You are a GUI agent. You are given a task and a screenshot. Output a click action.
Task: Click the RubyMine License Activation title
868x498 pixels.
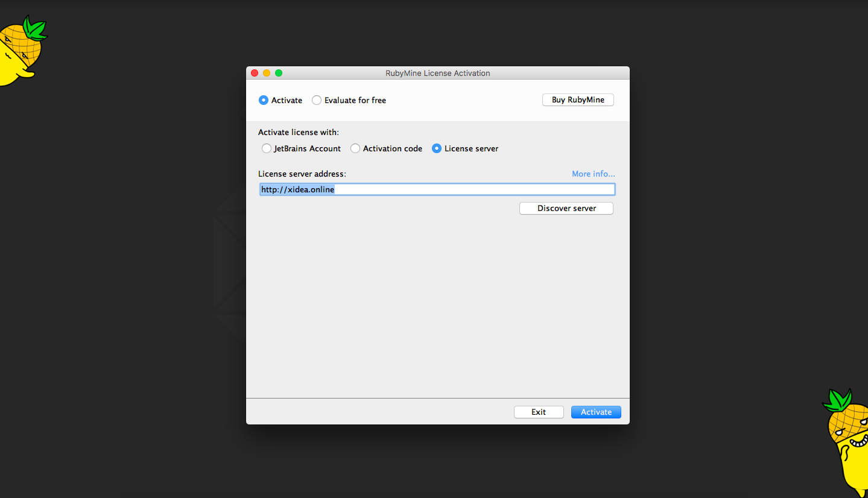(438, 73)
